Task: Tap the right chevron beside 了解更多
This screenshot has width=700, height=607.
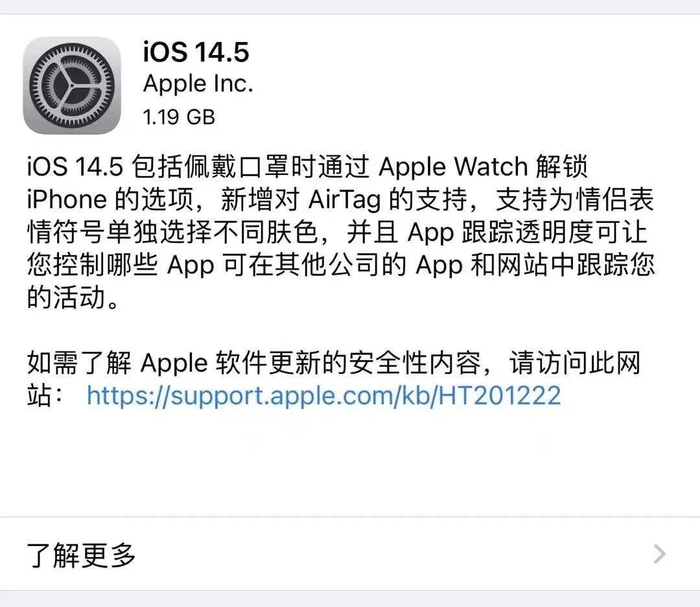Action: point(659,554)
